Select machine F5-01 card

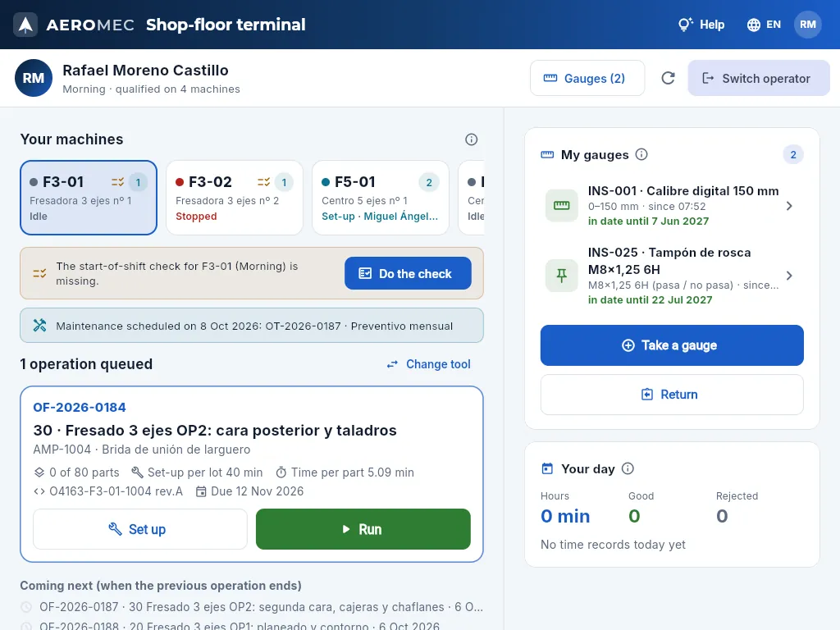[x=381, y=198]
